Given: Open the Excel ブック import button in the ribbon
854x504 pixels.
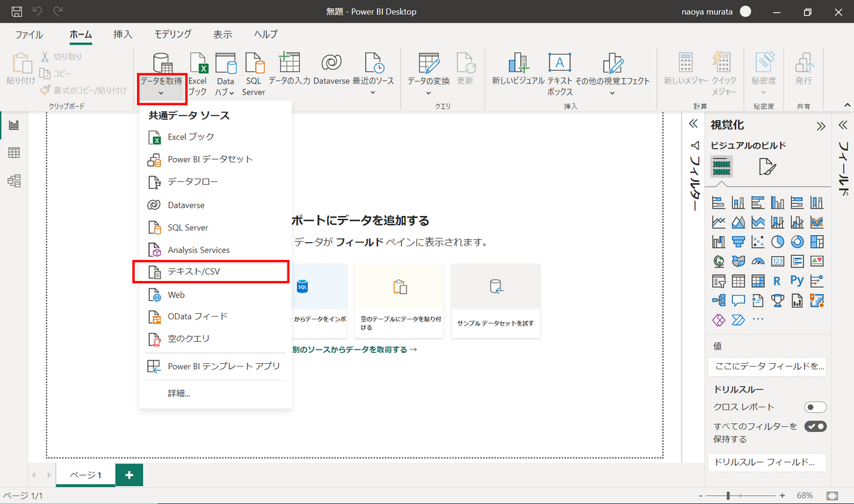Looking at the screenshot, I should point(197,75).
